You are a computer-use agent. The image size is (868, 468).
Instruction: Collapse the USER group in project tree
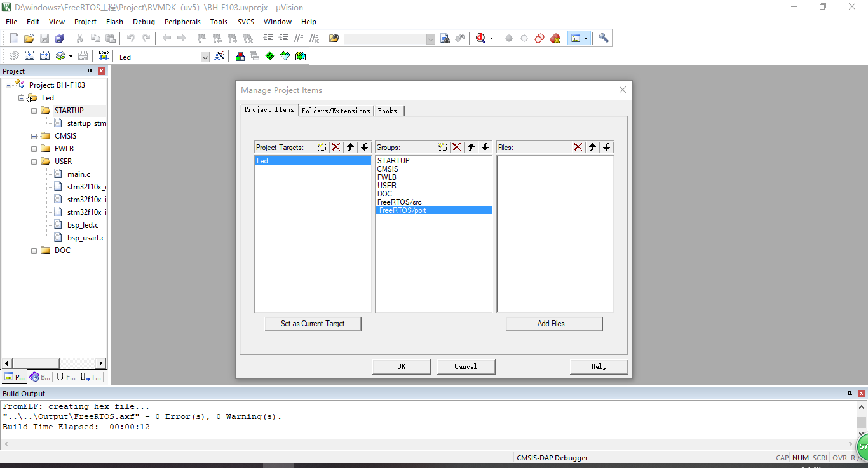coord(34,161)
